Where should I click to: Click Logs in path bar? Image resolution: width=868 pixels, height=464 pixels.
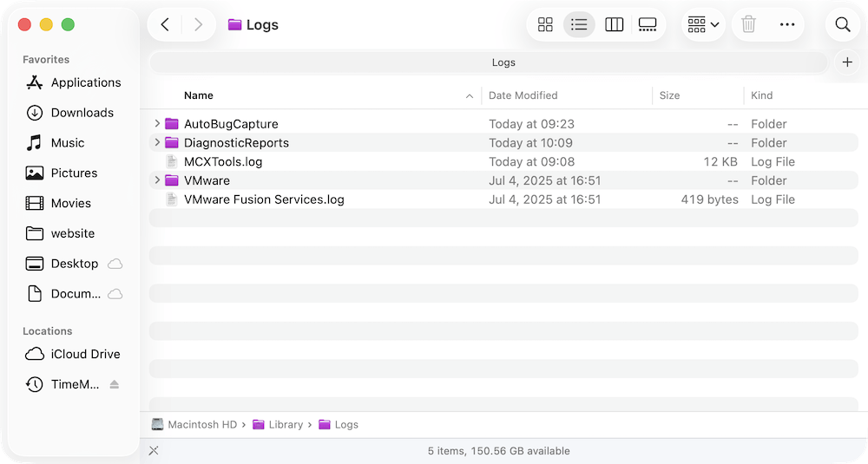(339, 425)
